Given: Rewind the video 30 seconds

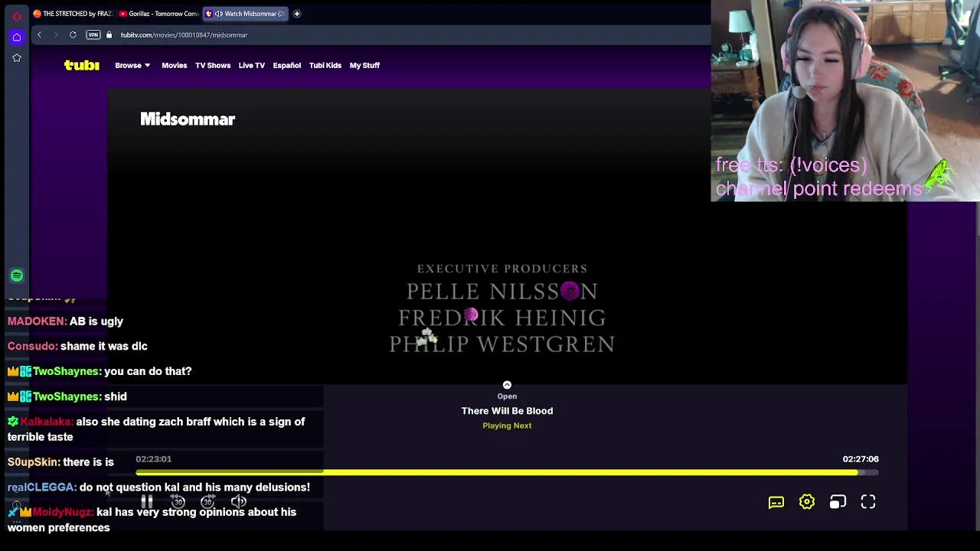Looking at the screenshot, I should point(178,502).
